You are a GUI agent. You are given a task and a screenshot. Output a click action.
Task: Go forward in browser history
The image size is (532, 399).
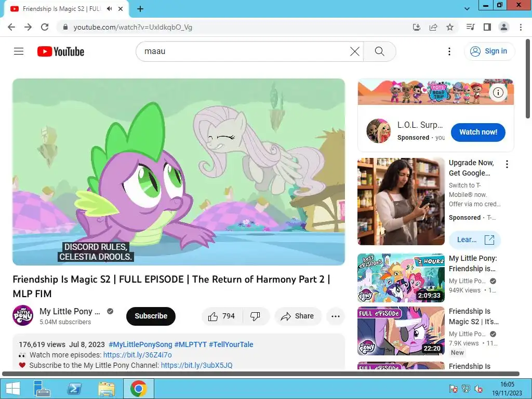tap(28, 27)
